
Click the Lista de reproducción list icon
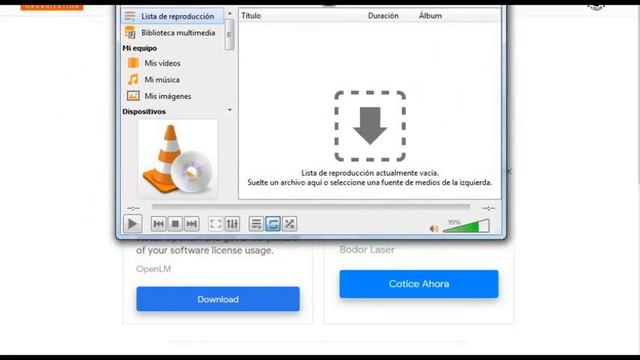point(130,16)
